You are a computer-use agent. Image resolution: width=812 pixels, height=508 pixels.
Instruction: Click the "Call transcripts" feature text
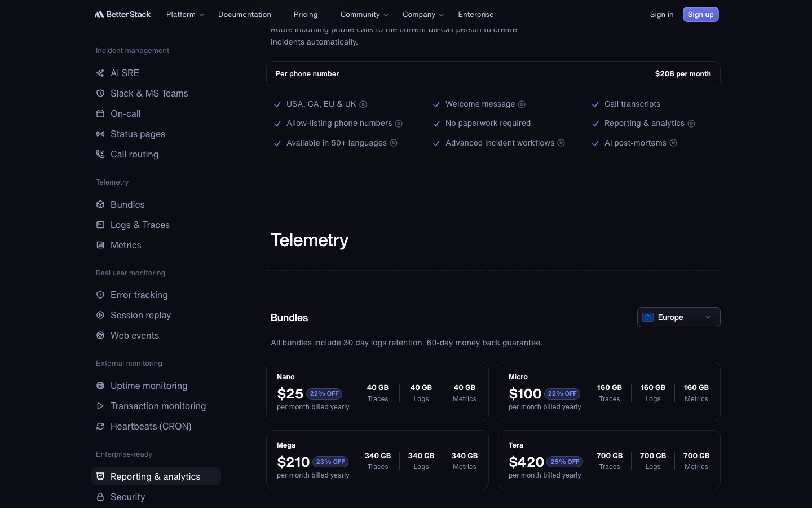coord(632,104)
